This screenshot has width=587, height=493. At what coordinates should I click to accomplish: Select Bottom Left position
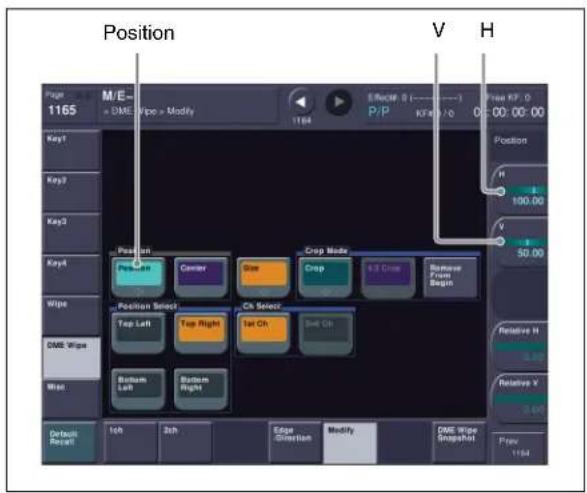pyautogui.click(x=138, y=389)
